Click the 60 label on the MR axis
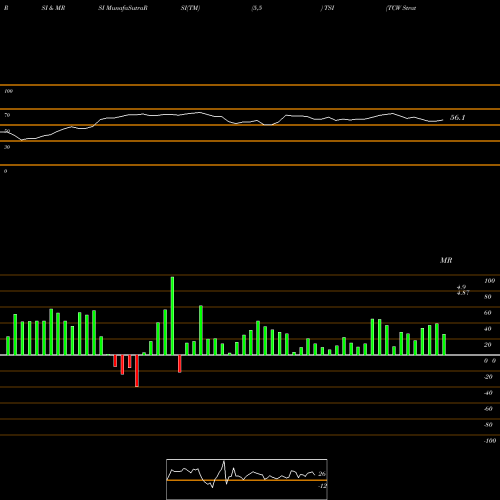Screen dimensions: 500x500 pyautogui.click(x=488, y=313)
